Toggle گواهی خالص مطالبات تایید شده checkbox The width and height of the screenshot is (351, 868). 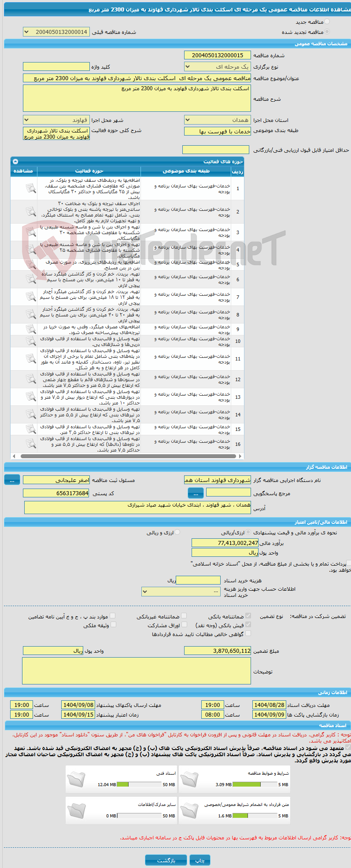[248, 633]
